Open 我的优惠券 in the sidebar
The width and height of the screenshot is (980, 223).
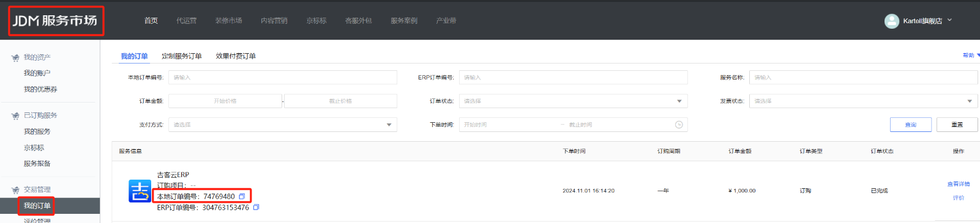[x=40, y=89]
